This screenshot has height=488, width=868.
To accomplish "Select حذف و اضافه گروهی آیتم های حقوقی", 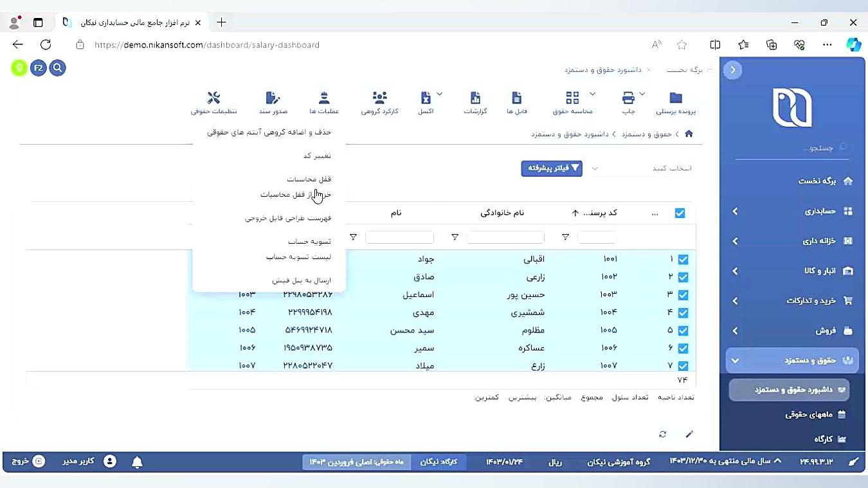I will point(269,132).
